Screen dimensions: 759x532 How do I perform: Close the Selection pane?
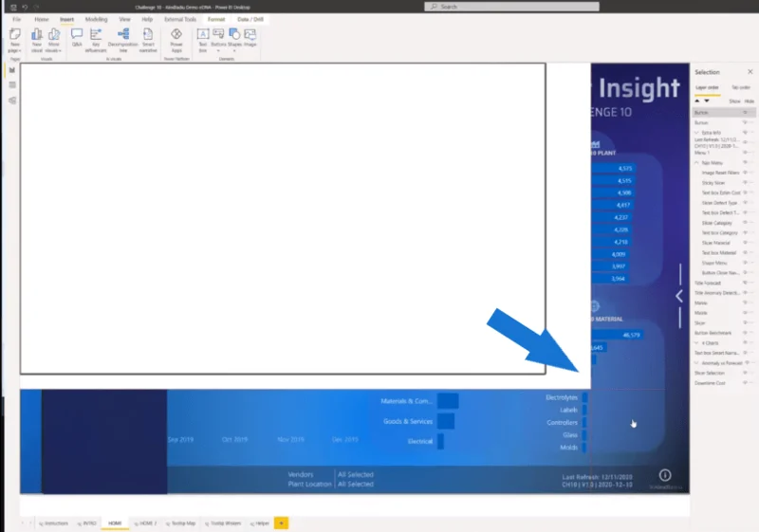point(750,71)
